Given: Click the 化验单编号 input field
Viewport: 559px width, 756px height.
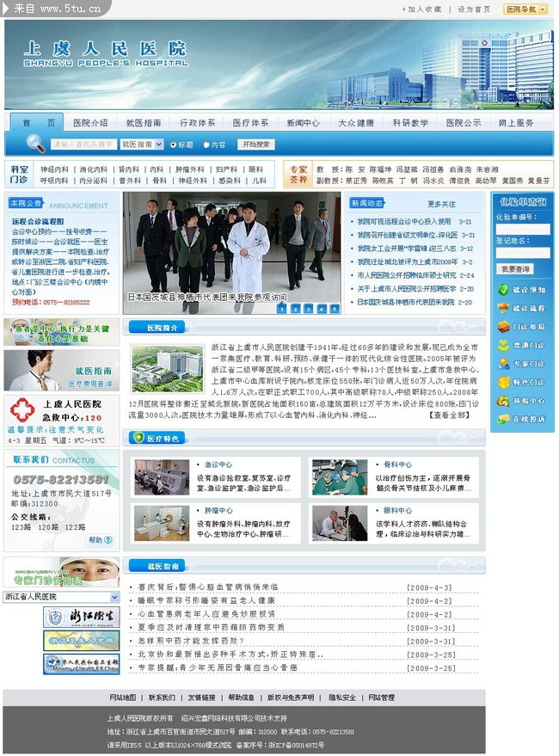Looking at the screenshot, I should click(x=523, y=230).
